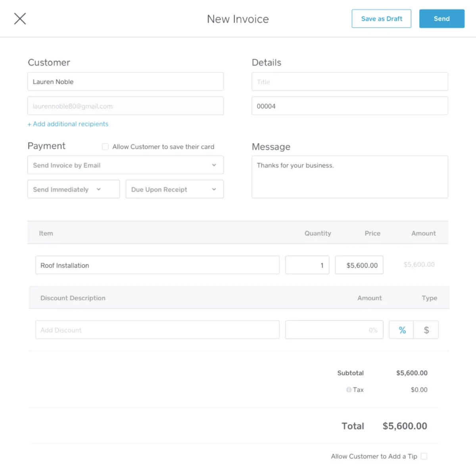Click the item Quantity field
The height and width of the screenshot is (474, 476).
coord(307,265)
